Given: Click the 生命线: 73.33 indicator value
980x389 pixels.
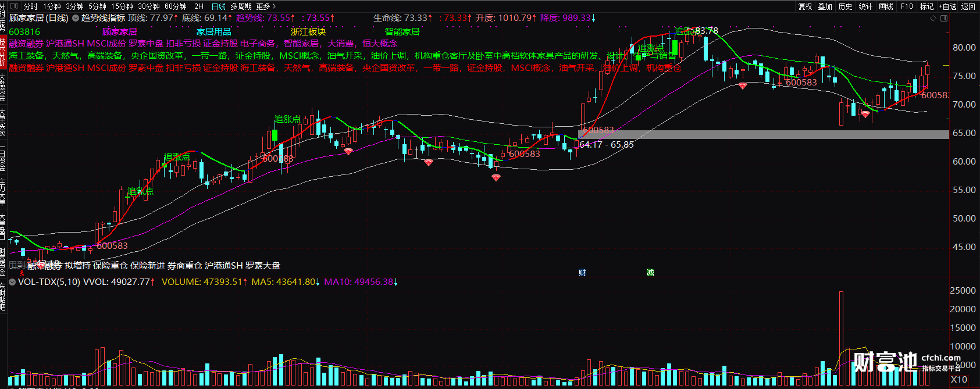Looking at the screenshot, I should pyautogui.click(x=403, y=18).
